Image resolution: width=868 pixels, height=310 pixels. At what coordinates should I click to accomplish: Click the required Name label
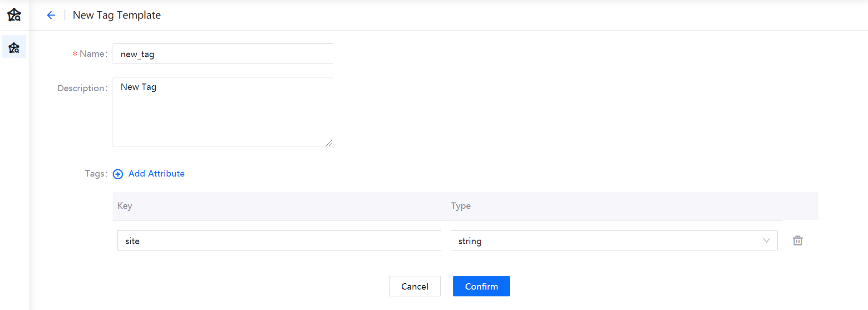pos(93,54)
